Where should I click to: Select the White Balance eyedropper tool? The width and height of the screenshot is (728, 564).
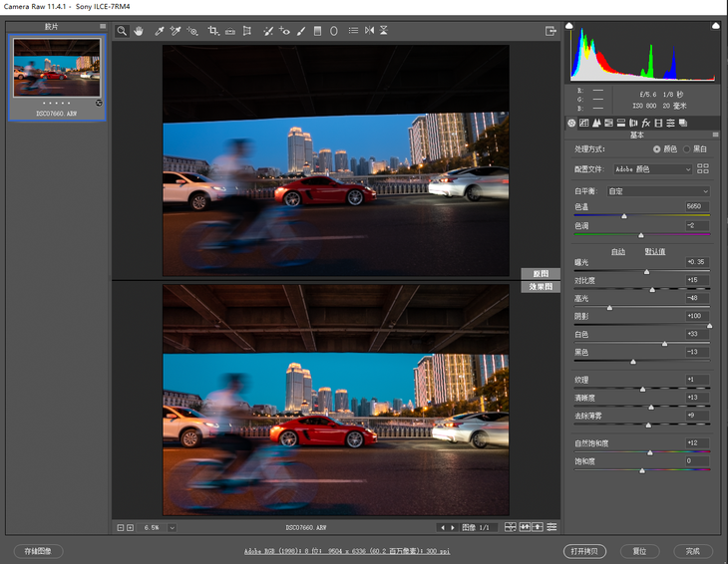coord(159,31)
